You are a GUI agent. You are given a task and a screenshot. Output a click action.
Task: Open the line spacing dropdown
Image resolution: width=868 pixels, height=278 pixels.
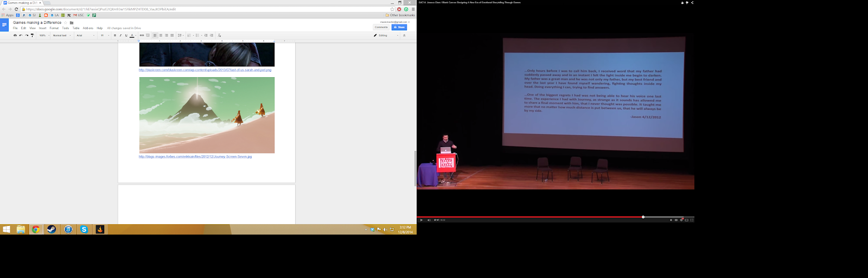point(180,35)
